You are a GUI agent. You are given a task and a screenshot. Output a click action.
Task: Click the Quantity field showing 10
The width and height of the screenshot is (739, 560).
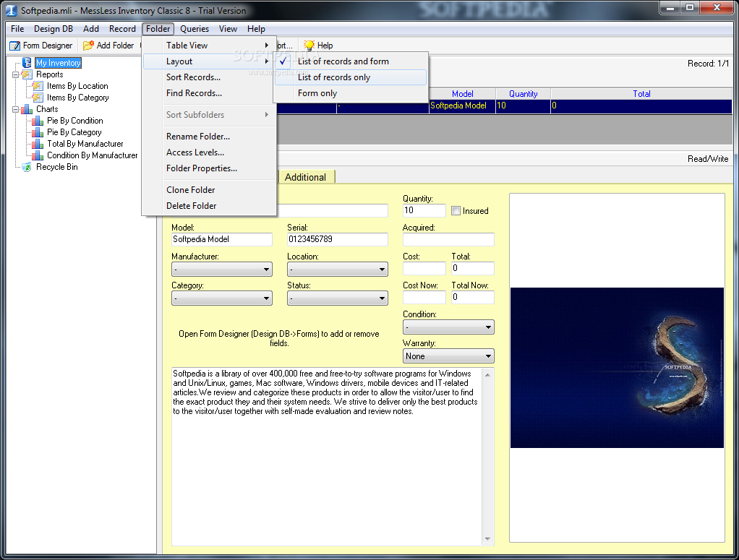[x=424, y=210]
